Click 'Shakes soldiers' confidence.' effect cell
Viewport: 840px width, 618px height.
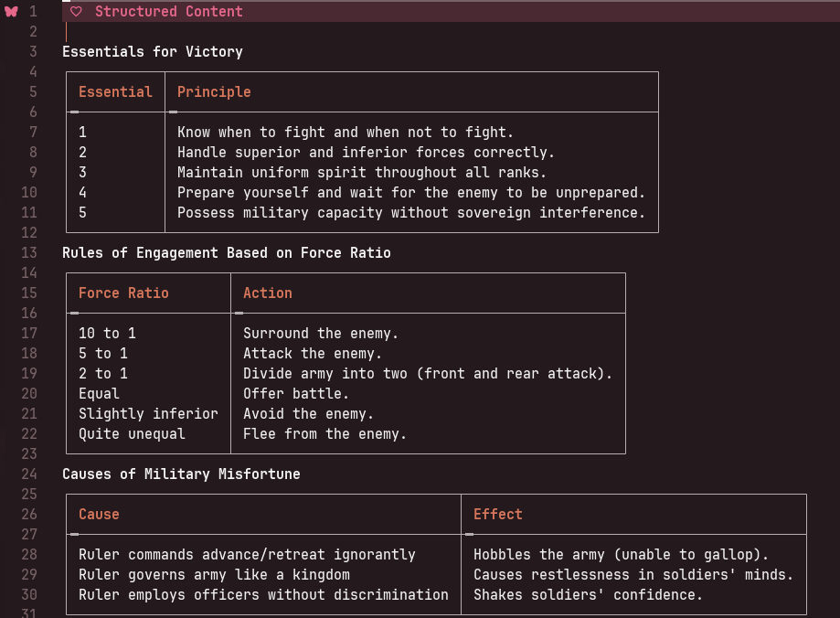587,595
